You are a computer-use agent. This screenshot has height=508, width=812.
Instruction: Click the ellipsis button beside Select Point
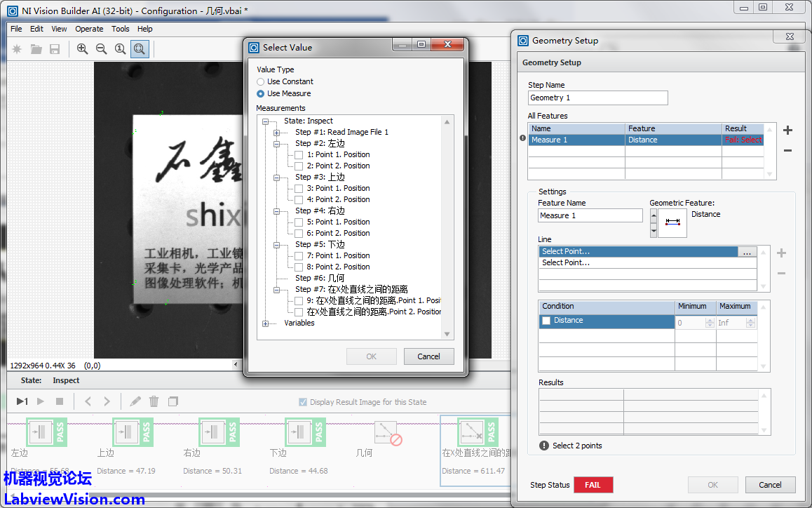coord(747,252)
